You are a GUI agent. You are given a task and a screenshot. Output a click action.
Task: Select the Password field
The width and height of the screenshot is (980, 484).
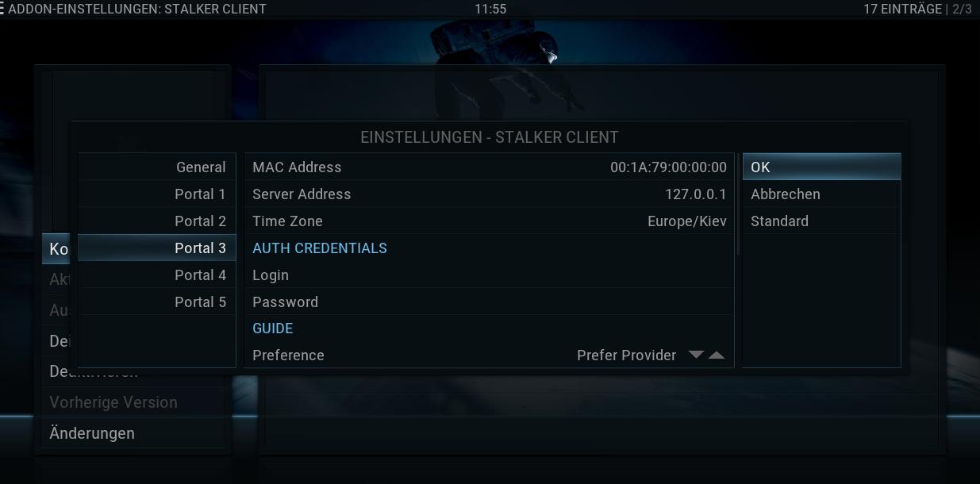click(489, 302)
